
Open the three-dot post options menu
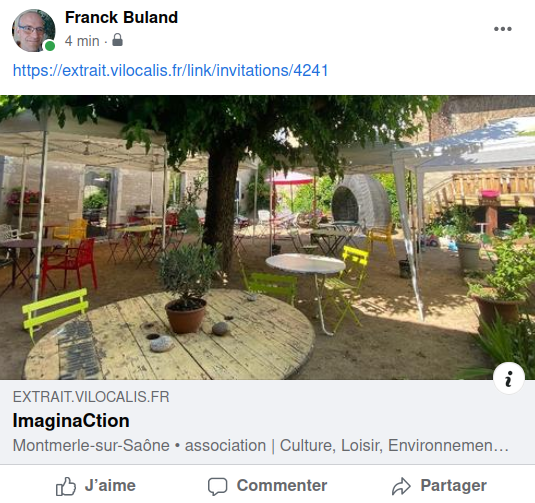point(503,29)
